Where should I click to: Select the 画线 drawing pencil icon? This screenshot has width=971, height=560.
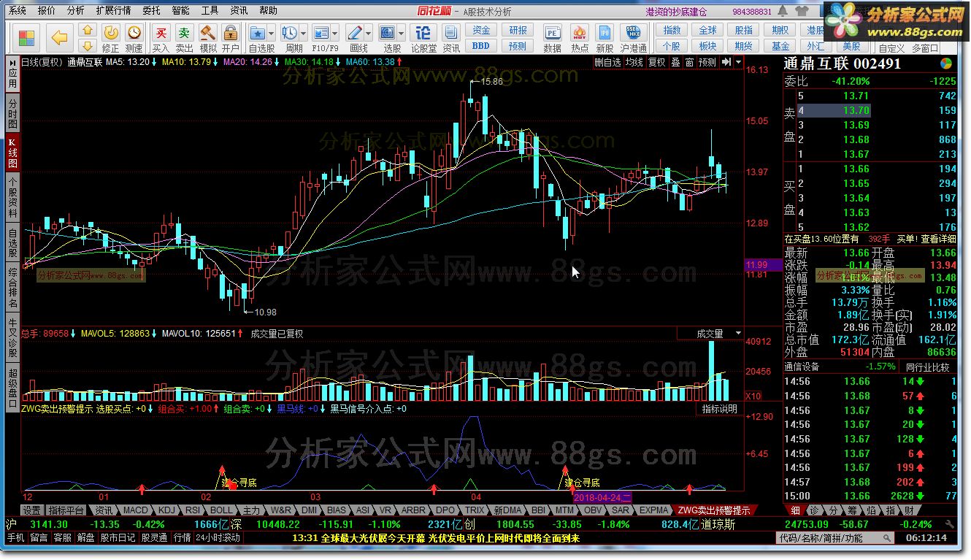click(355, 33)
